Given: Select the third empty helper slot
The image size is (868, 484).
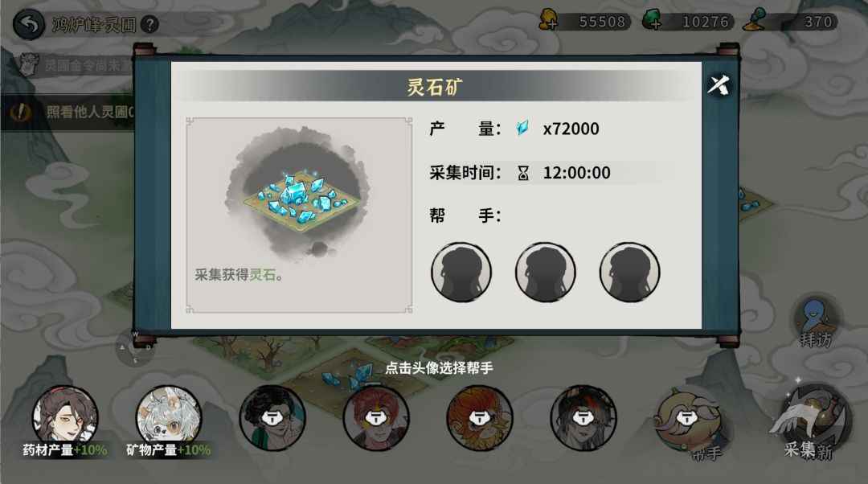Looking at the screenshot, I should coord(629,272).
